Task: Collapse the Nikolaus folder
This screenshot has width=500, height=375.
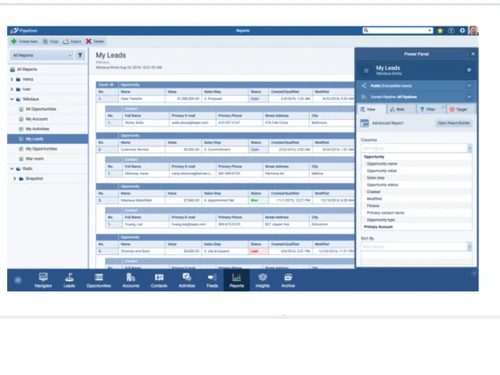Action: [x=12, y=99]
